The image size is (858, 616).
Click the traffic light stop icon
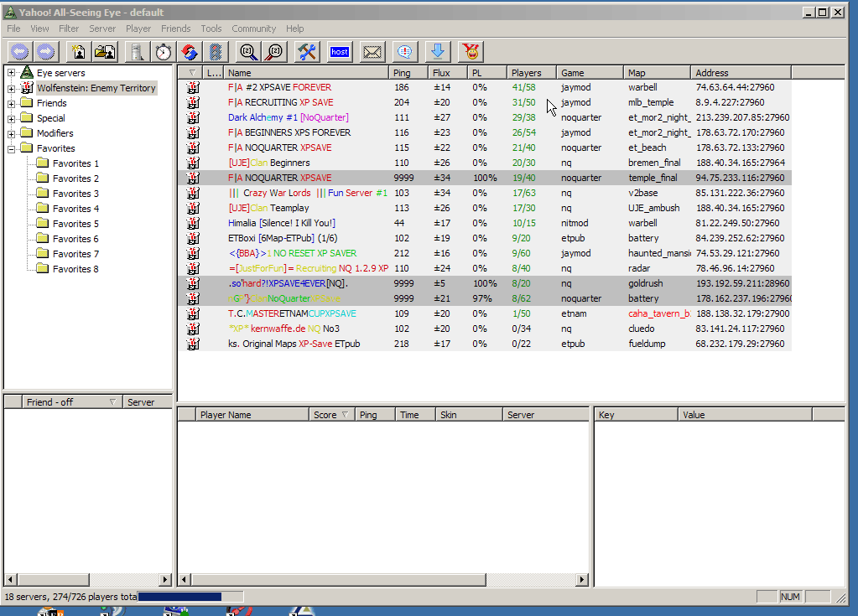pos(216,52)
